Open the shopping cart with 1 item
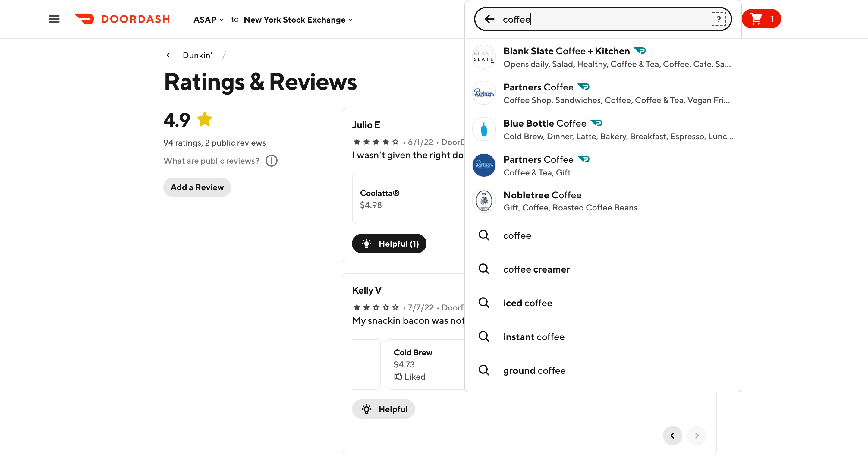The height and width of the screenshot is (460, 868). (x=761, y=19)
